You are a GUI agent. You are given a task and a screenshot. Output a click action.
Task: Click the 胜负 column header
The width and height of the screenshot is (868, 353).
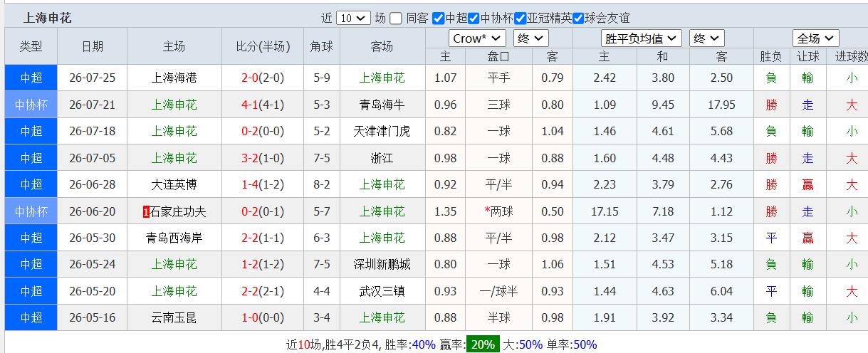(771, 56)
